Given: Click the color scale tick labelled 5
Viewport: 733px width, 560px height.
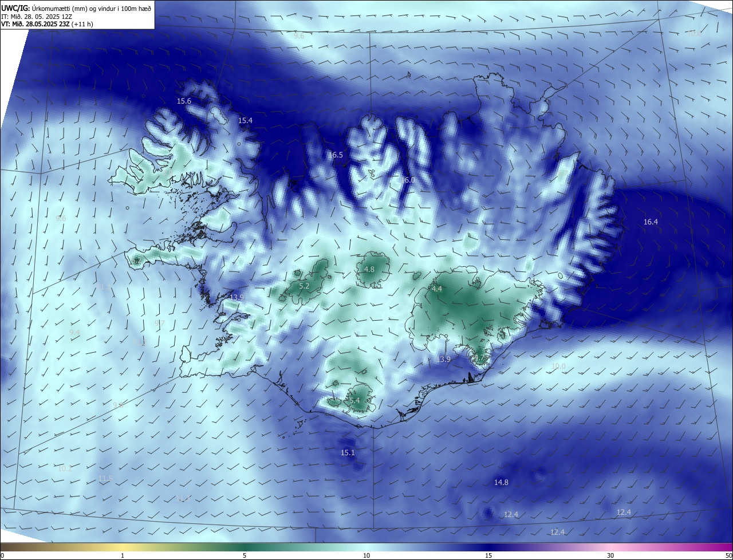Looking at the screenshot, I should [x=245, y=555].
